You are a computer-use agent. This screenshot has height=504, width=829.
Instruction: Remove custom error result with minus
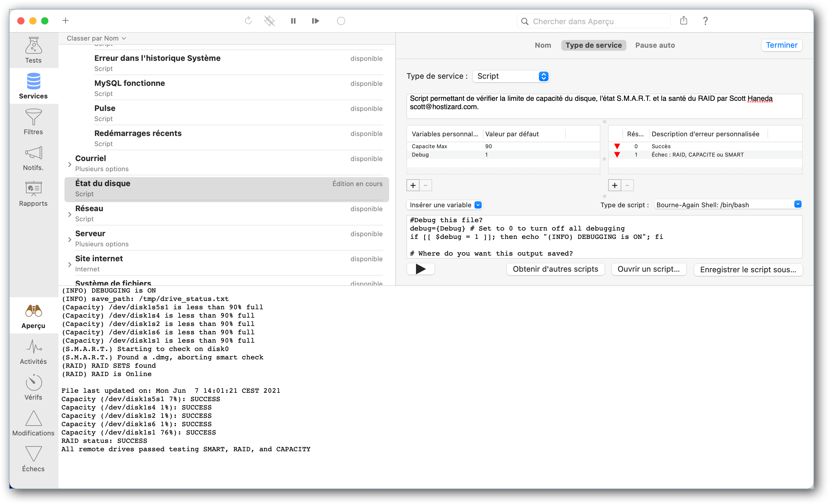[x=627, y=185]
